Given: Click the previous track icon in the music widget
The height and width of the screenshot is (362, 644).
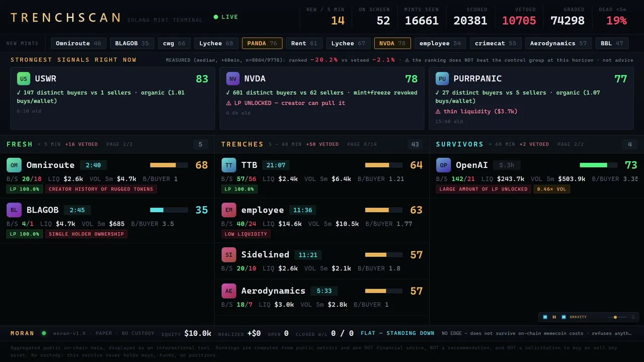Looking at the screenshot, I should tap(545, 317).
